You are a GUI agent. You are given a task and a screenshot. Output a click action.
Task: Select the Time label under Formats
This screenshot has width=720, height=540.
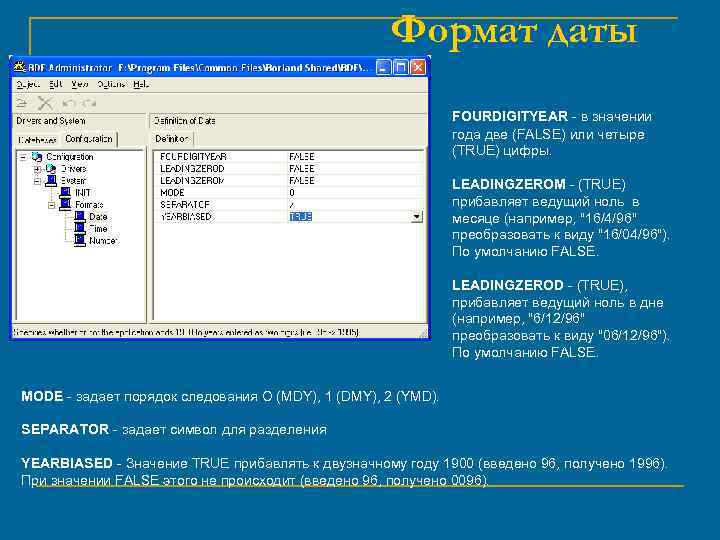tap(98, 228)
